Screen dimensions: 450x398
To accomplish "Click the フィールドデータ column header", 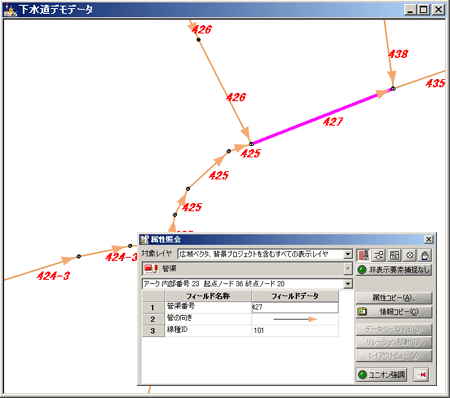I will (295, 296).
